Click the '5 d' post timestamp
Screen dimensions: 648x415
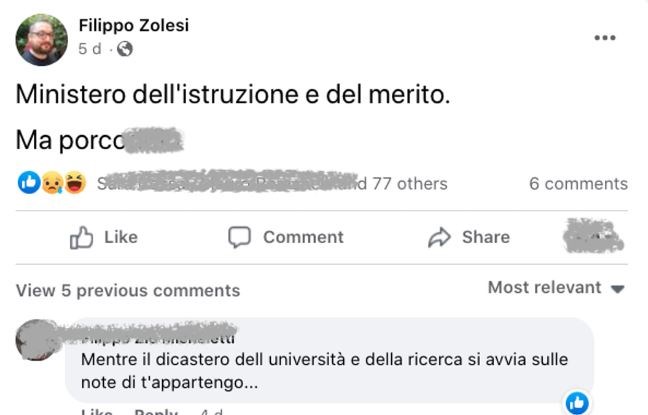point(89,48)
